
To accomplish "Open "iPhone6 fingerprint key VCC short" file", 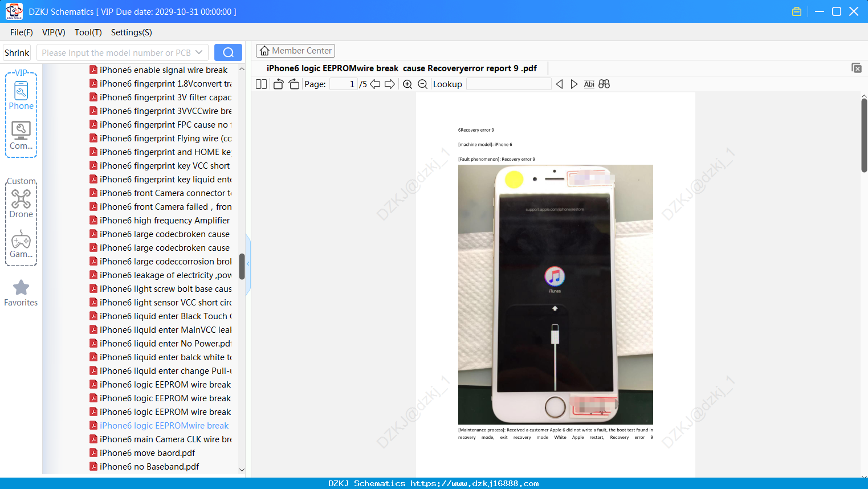I will click(160, 166).
